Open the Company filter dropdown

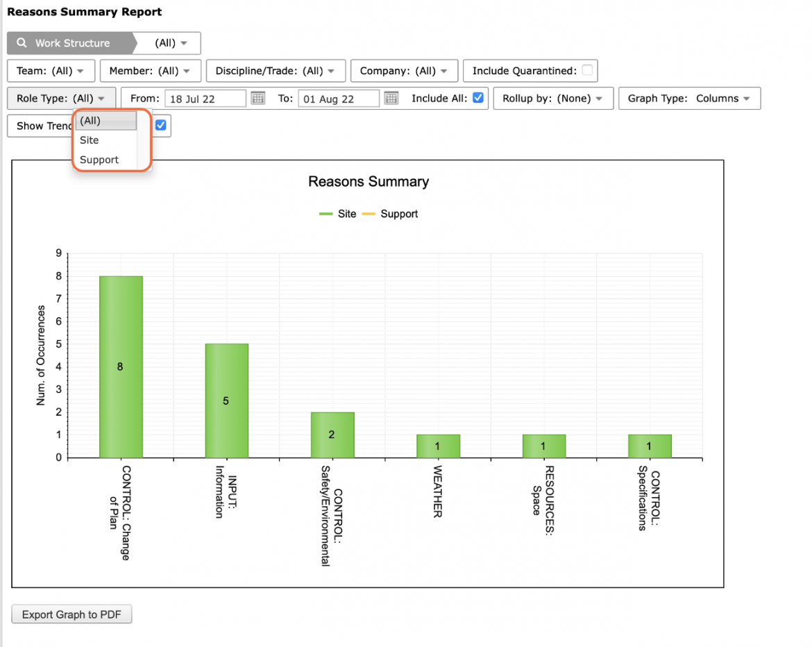tap(404, 71)
